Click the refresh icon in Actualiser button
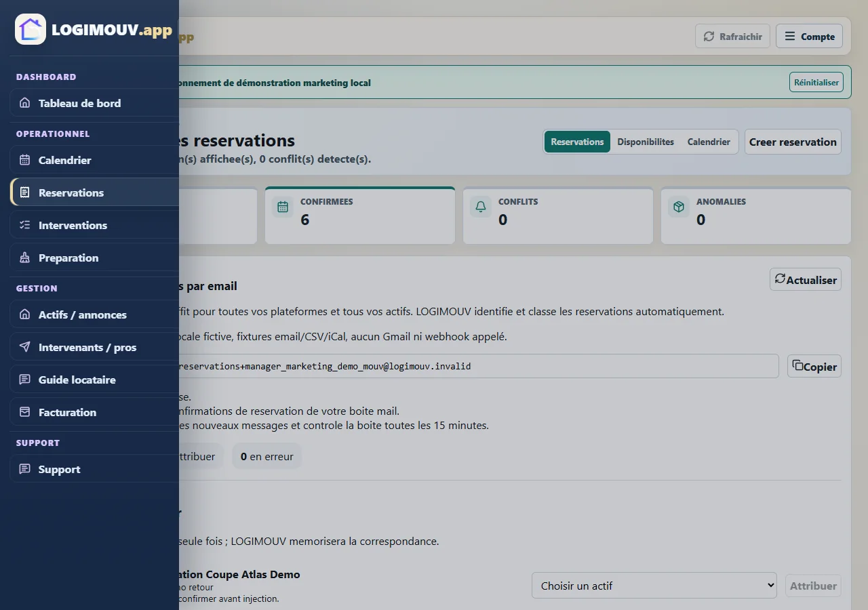Image resolution: width=868 pixels, height=610 pixels. pos(781,279)
